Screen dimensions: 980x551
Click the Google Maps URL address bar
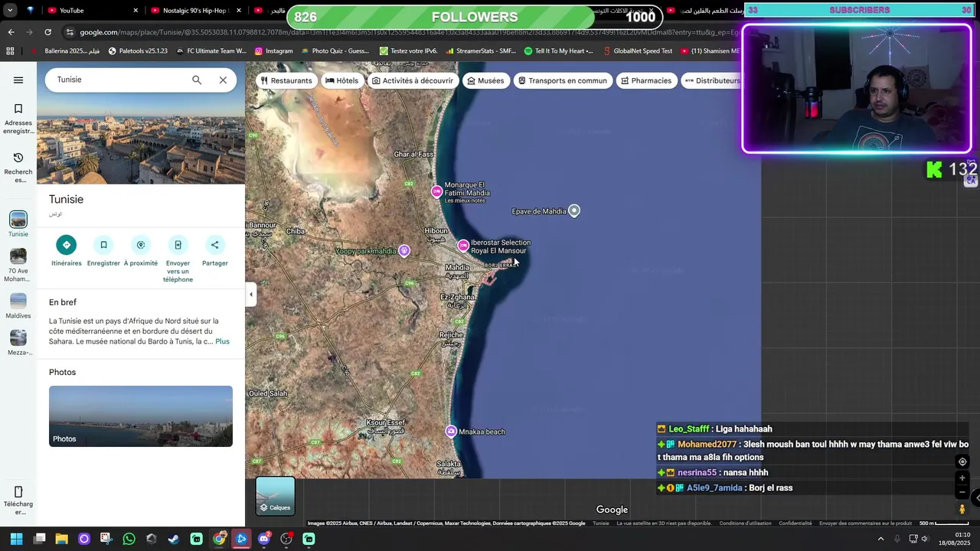click(406, 32)
